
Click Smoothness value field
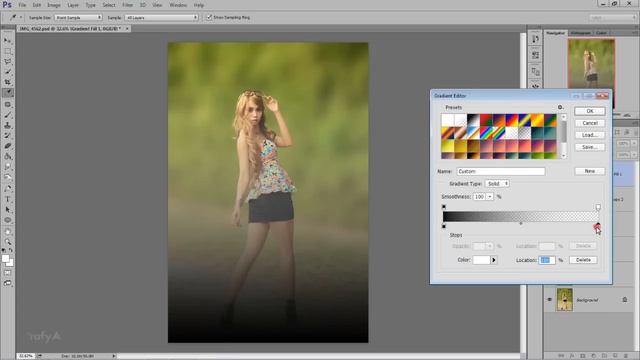479,197
